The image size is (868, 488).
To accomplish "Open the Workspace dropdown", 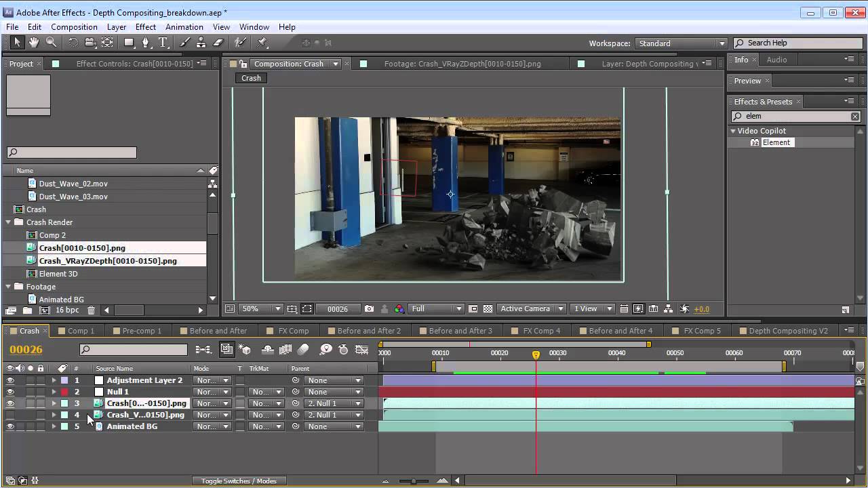I will [x=681, y=43].
